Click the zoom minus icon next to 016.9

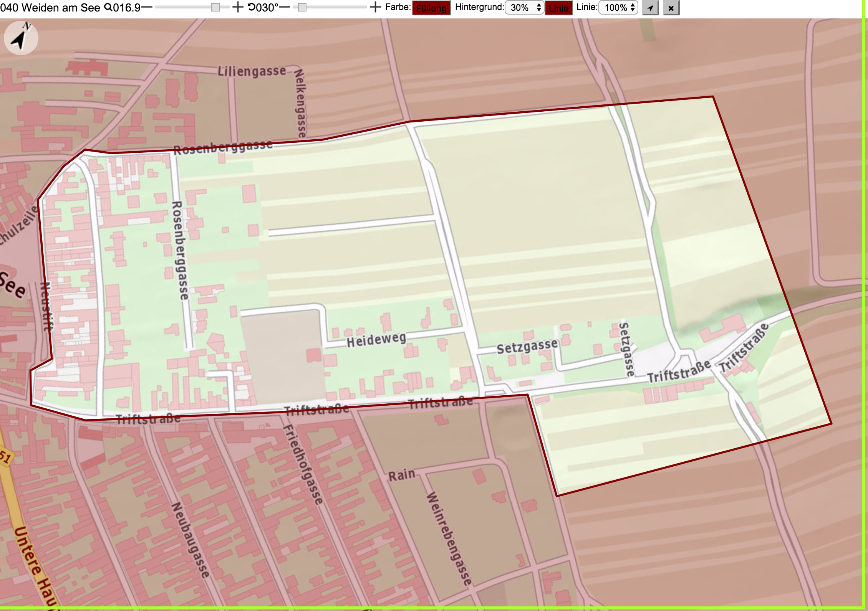[147, 7]
